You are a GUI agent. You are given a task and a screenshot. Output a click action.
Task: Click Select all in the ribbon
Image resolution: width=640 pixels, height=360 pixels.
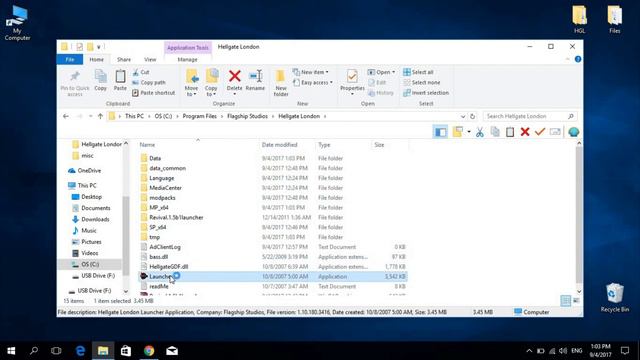click(418, 72)
